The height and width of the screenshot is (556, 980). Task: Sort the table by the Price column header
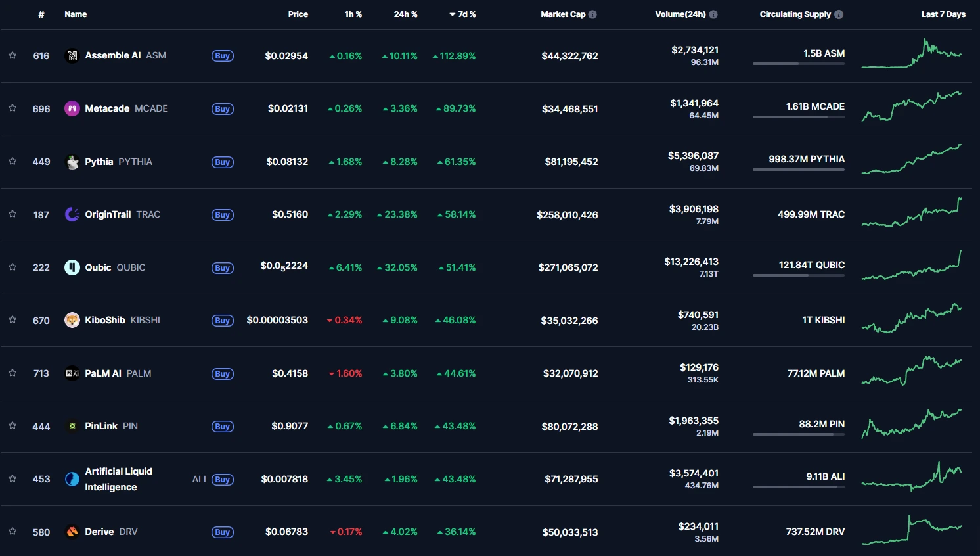(298, 14)
